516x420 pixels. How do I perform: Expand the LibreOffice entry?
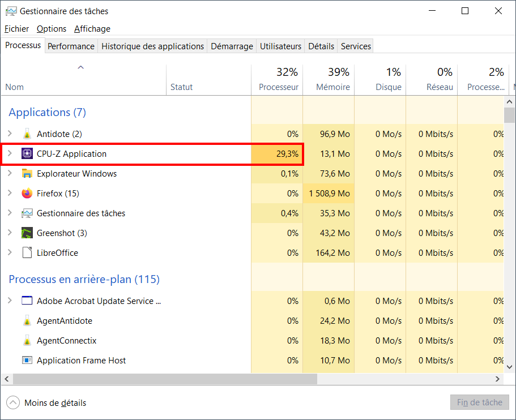point(10,252)
